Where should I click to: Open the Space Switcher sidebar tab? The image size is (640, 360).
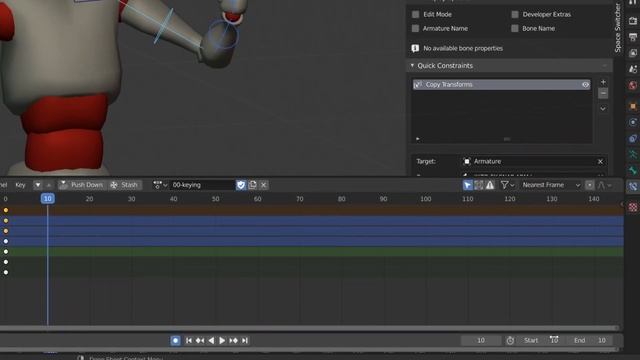pyautogui.click(x=618, y=28)
